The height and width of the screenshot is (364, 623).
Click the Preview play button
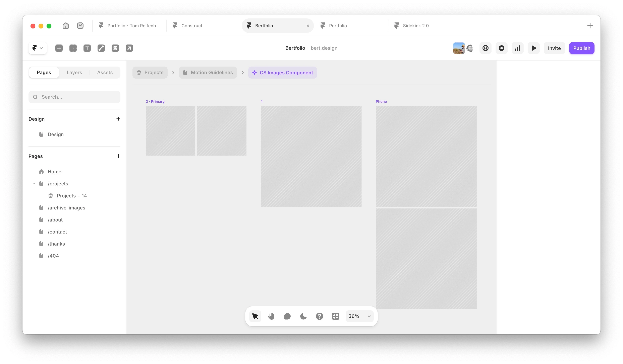tap(533, 48)
